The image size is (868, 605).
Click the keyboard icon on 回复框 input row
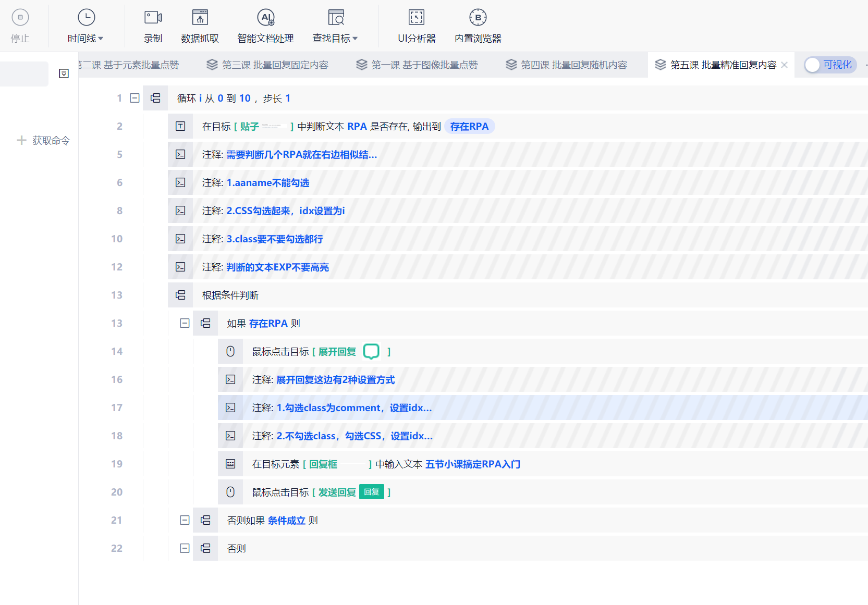point(230,464)
